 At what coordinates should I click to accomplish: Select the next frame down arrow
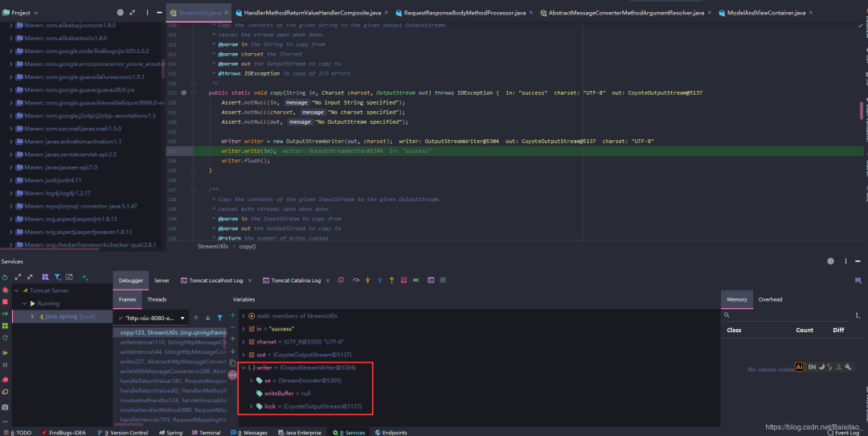[x=207, y=318]
